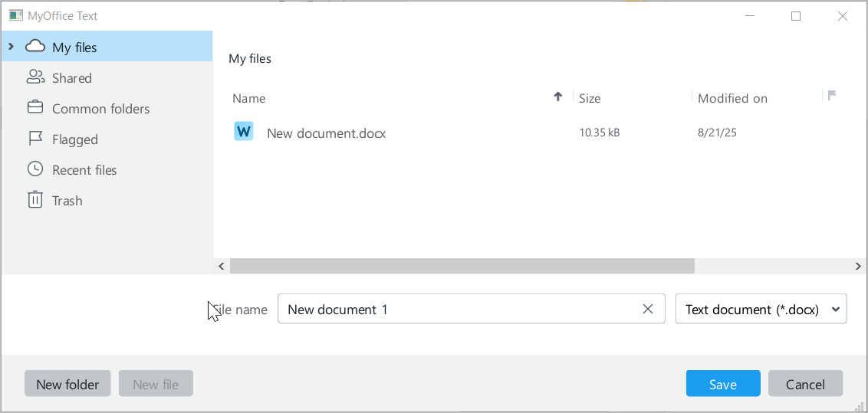Open the Trash section

click(107, 200)
